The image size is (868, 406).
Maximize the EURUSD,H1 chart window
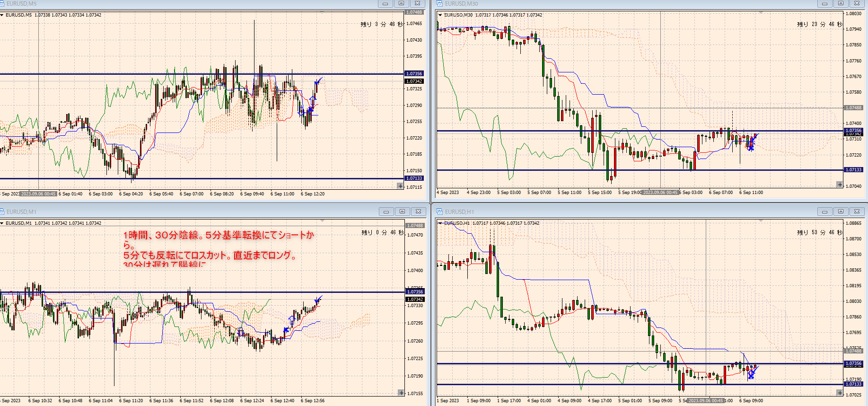[841, 212]
